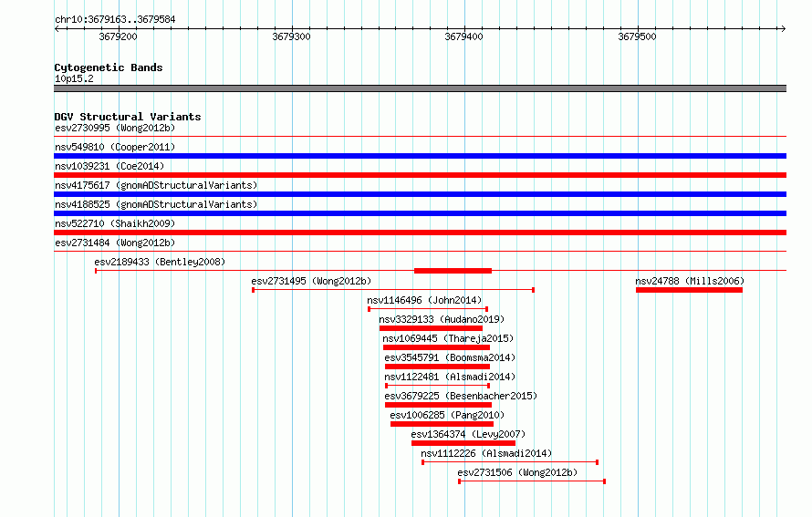Open nsv1112226 (Alsmadi2014) variant label
The height and width of the screenshot is (517, 812).
pos(486,453)
